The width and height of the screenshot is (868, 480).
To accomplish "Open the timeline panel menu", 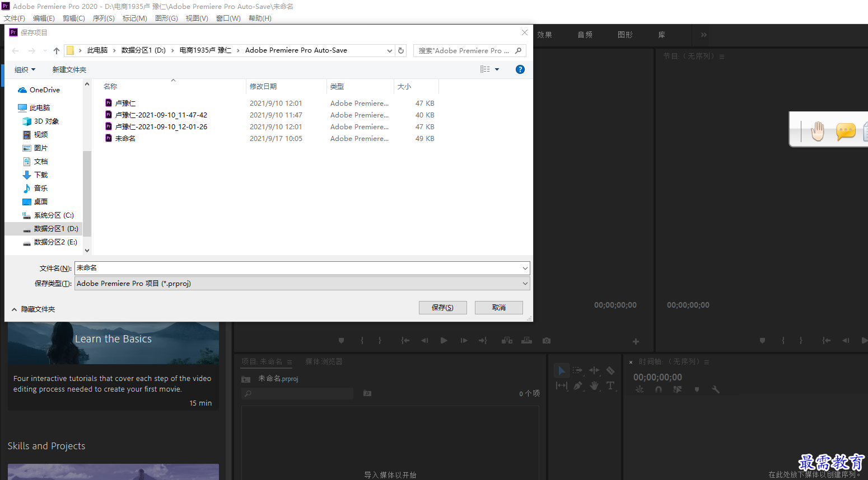I will pyautogui.click(x=707, y=362).
